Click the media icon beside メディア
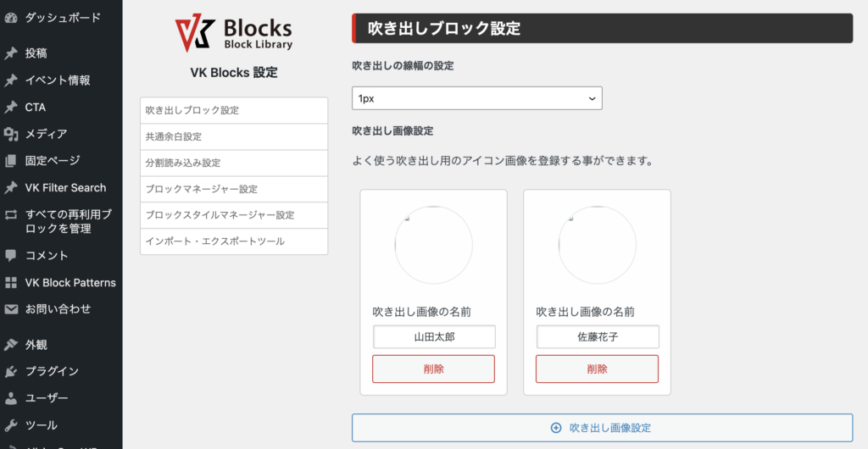 [11, 134]
